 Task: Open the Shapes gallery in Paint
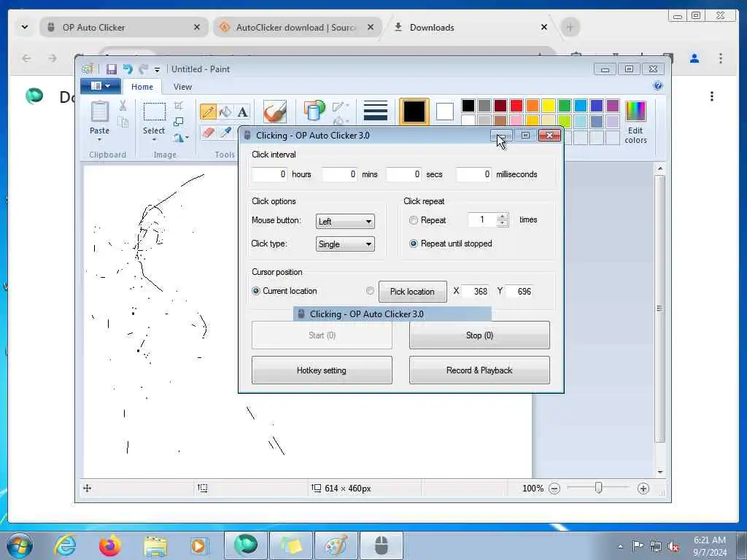314,110
